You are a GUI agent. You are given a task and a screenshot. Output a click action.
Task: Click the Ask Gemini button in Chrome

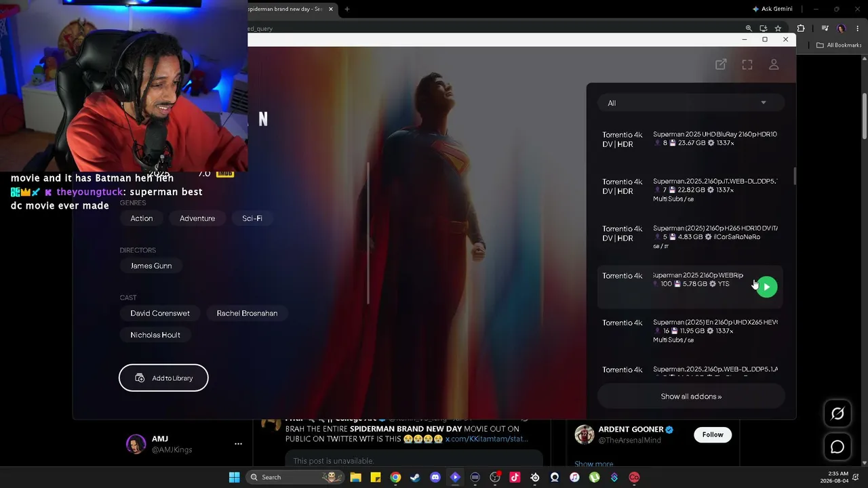[773, 9]
